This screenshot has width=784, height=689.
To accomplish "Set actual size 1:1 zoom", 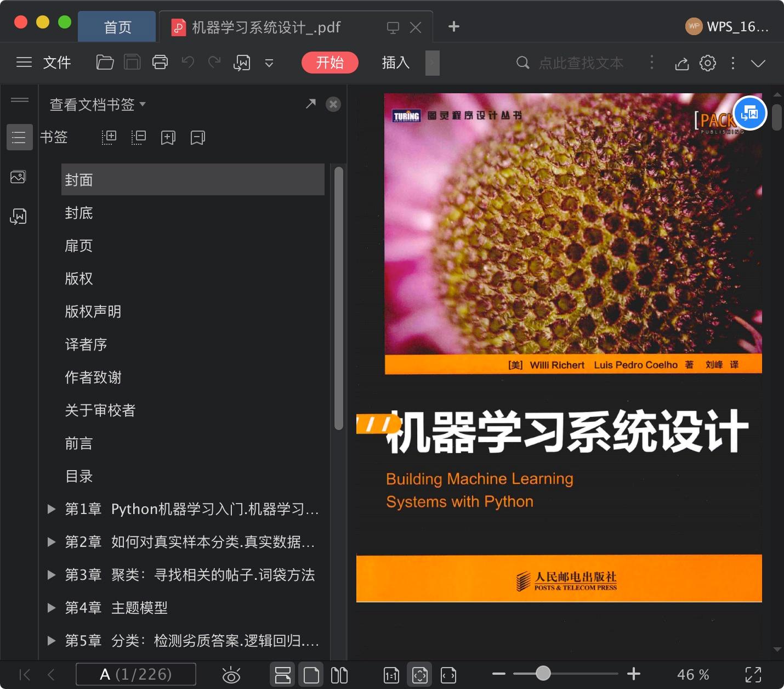I will [391, 675].
